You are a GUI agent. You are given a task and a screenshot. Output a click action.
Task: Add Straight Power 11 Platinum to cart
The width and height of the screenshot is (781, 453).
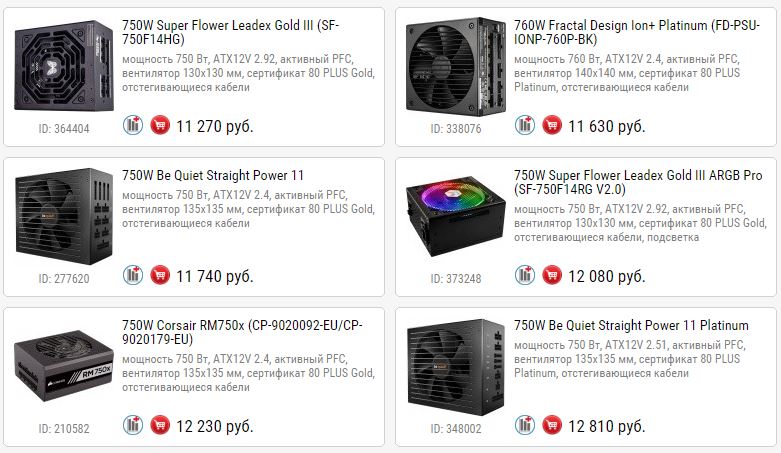[551, 425]
